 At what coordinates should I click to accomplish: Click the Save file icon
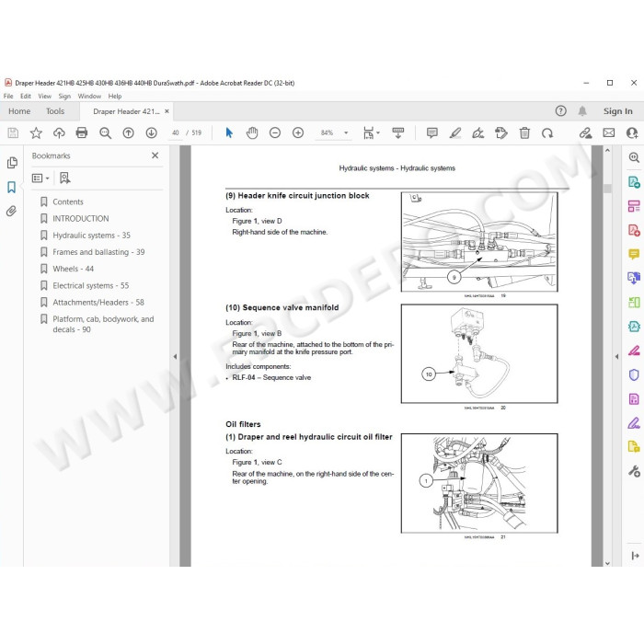(x=13, y=132)
